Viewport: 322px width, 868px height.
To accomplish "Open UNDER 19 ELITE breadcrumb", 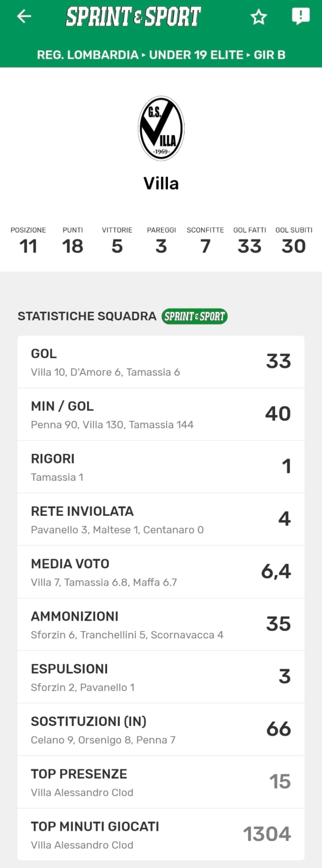I will 196,55.
